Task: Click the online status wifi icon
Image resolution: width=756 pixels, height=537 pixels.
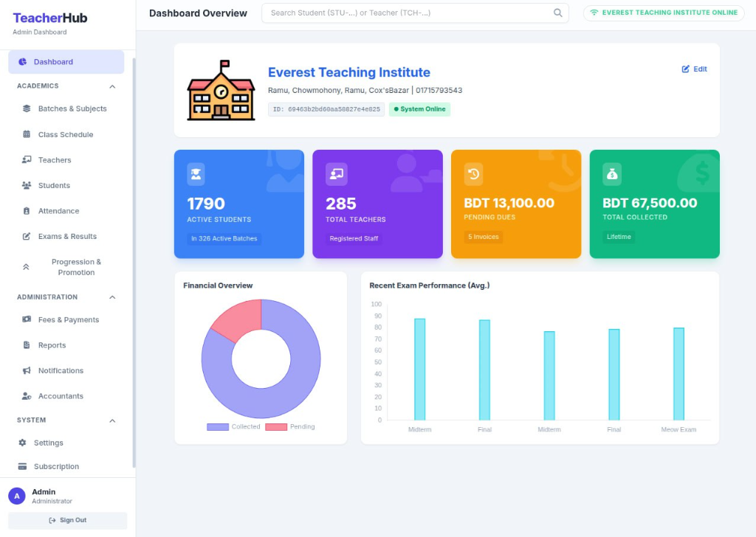Action: coord(597,13)
